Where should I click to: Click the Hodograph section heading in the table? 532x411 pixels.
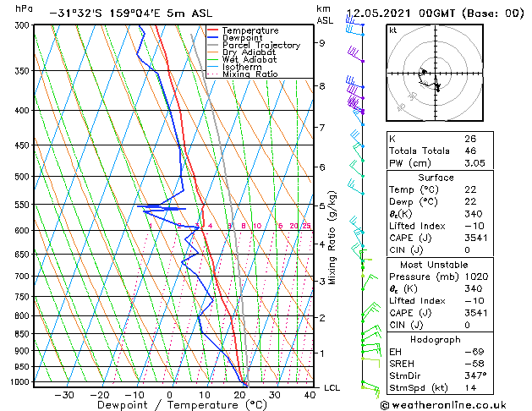pyautogui.click(x=436, y=340)
